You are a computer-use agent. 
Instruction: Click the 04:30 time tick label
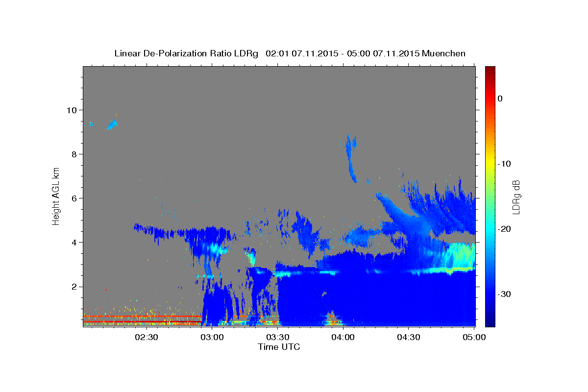(x=409, y=337)
